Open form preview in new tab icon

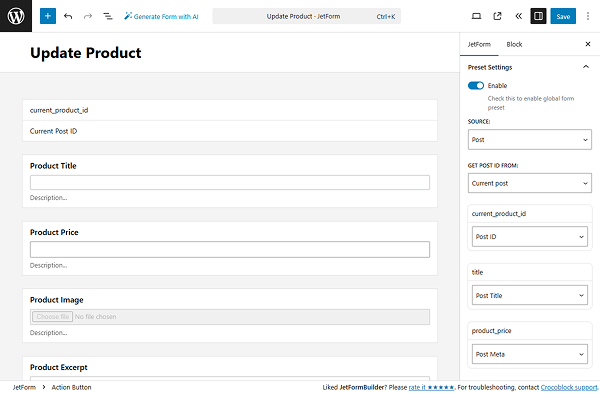pos(497,16)
